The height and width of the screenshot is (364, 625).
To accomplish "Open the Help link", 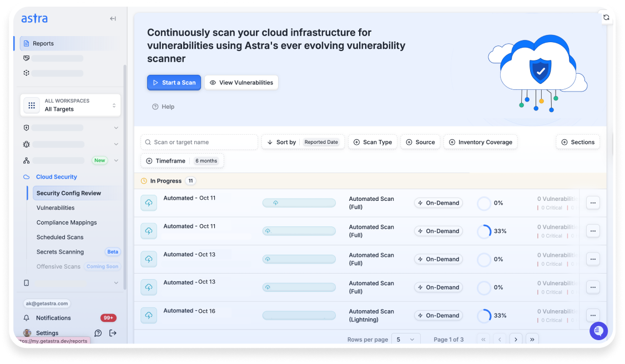I will pos(163,107).
